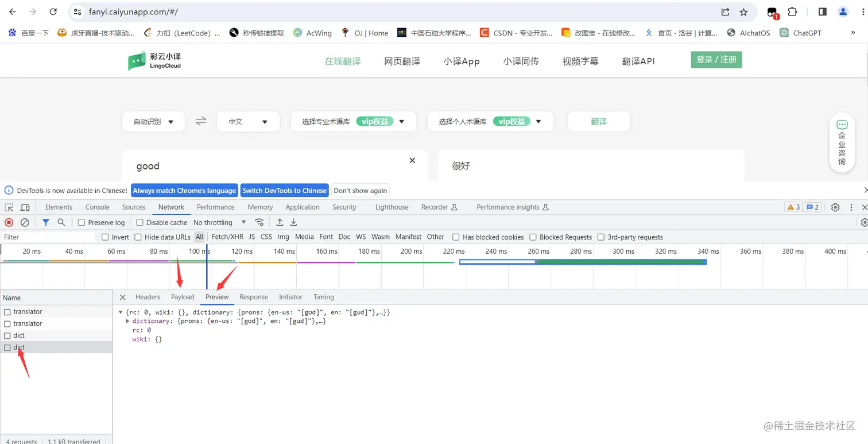The height and width of the screenshot is (444, 868).
Task: Tick the checkbox beside the selected dict request
Action: (7, 348)
